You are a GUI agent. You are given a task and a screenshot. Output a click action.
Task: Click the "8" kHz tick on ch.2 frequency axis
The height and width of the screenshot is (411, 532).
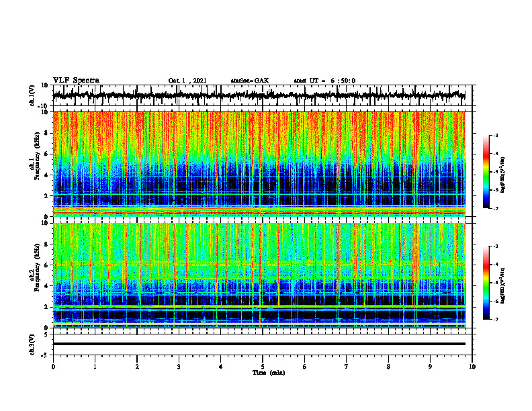coord(47,244)
